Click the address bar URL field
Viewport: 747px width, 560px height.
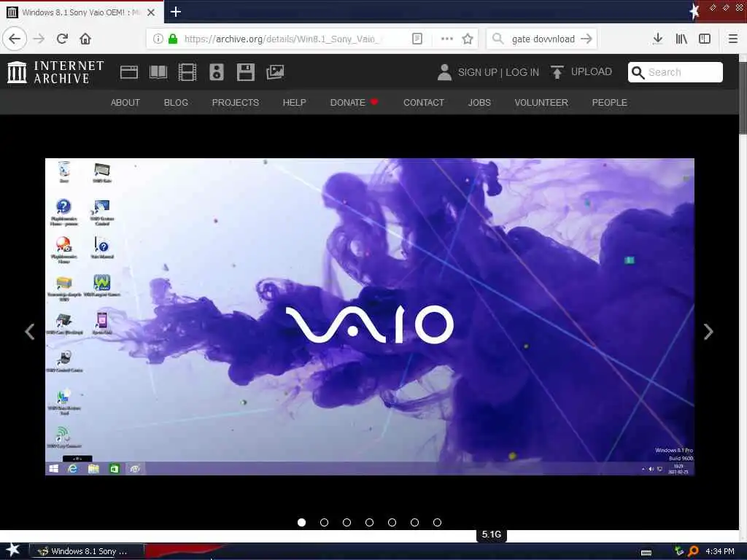[x=281, y=39]
